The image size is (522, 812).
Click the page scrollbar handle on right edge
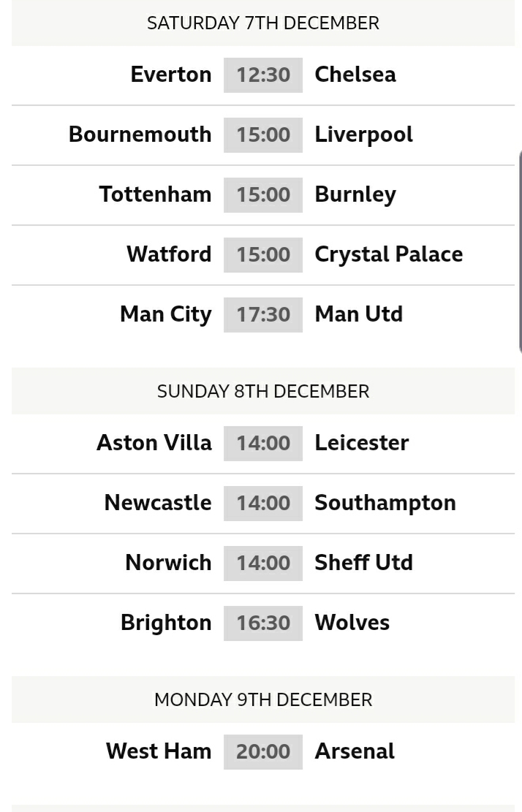click(520, 252)
